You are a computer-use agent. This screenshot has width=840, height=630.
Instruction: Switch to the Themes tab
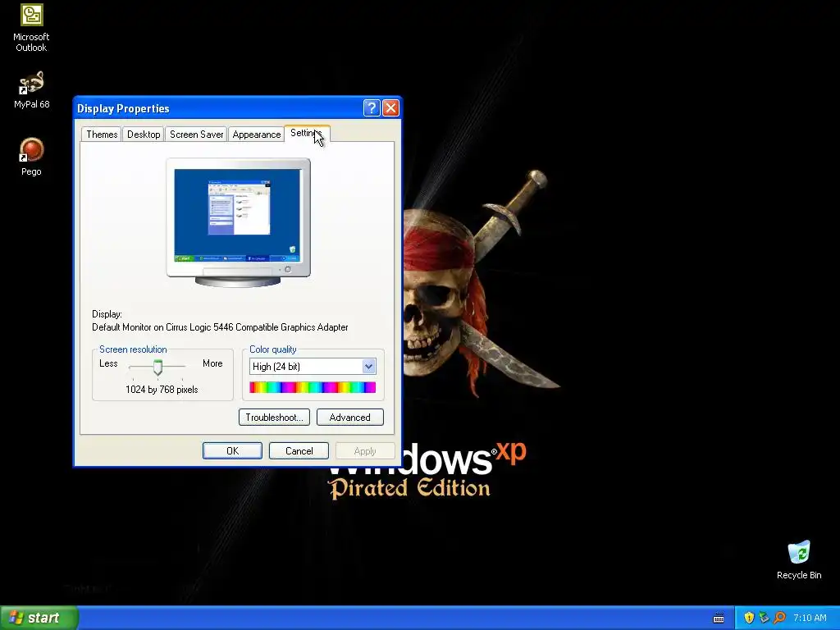102,134
